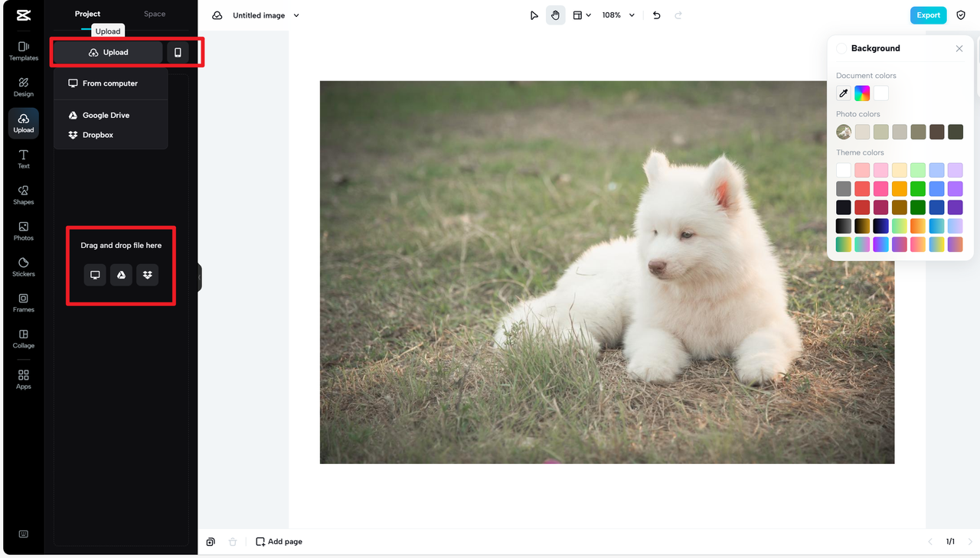Select the cursor arrow tool

534,15
